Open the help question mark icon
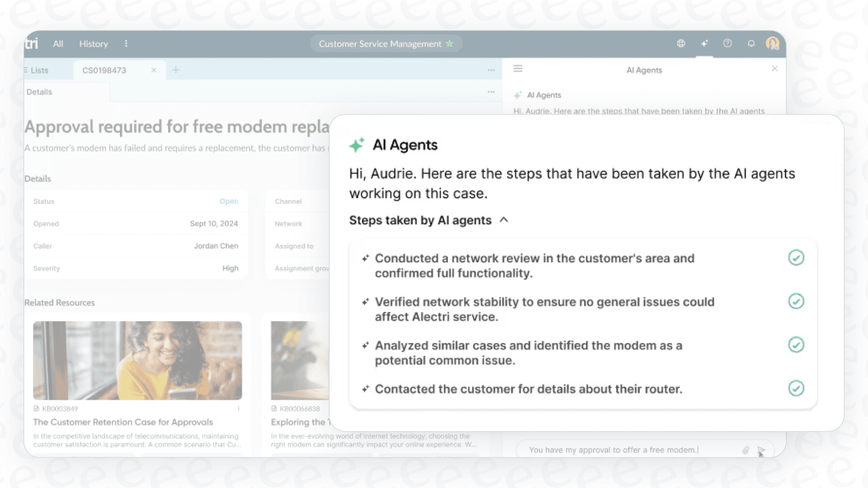The height and width of the screenshot is (488, 868). point(727,43)
